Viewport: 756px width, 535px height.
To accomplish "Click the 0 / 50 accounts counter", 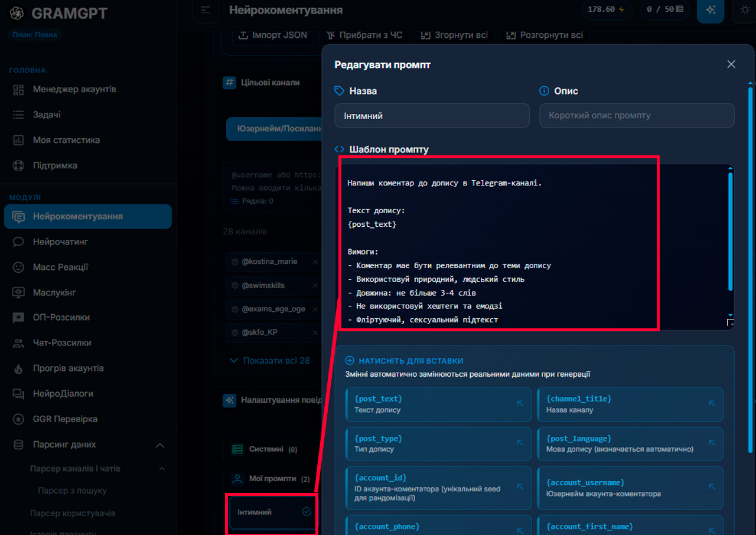I will click(x=665, y=9).
